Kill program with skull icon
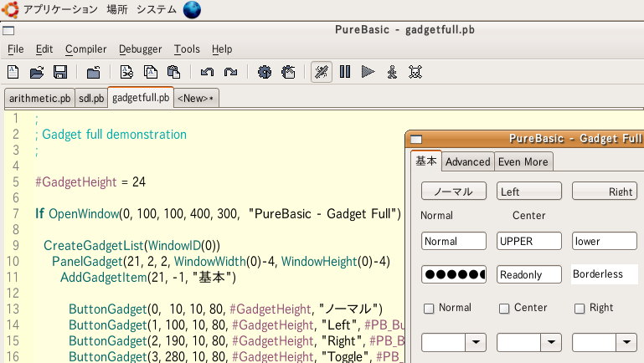This screenshot has height=363, width=644. coord(415,72)
